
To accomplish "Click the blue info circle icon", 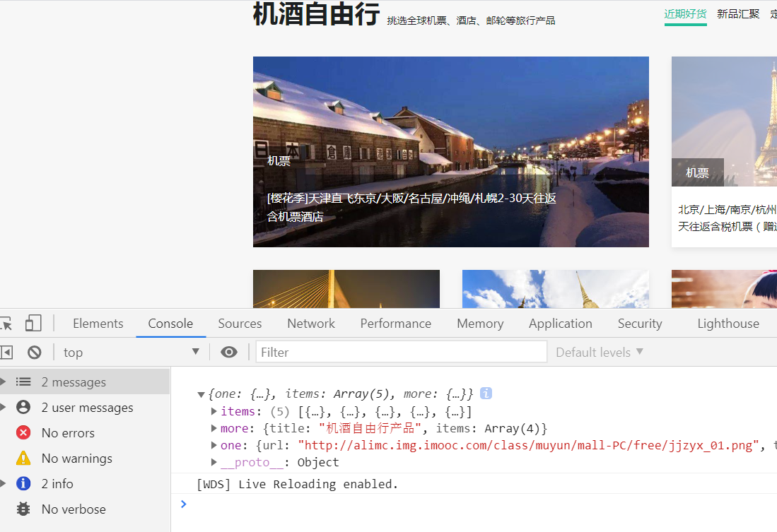I will click(23, 483).
